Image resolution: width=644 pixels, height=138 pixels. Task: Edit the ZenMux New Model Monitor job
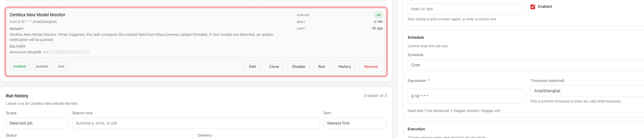tap(252, 66)
